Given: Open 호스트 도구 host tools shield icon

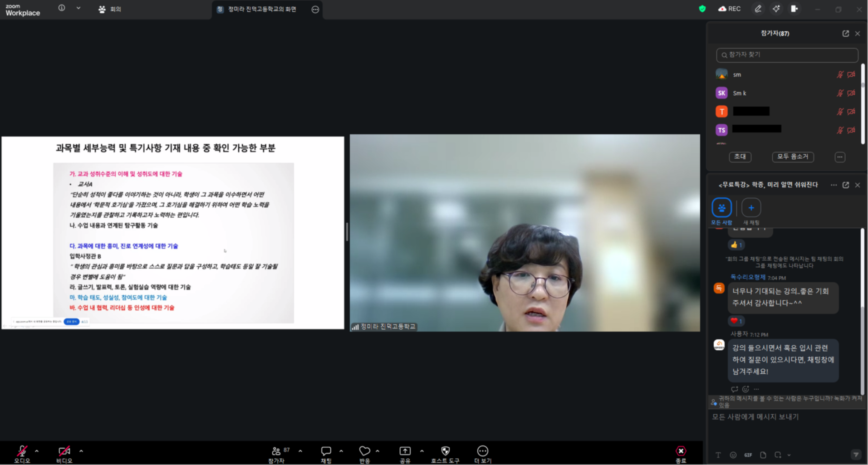Looking at the screenshot, I should 445,451.
